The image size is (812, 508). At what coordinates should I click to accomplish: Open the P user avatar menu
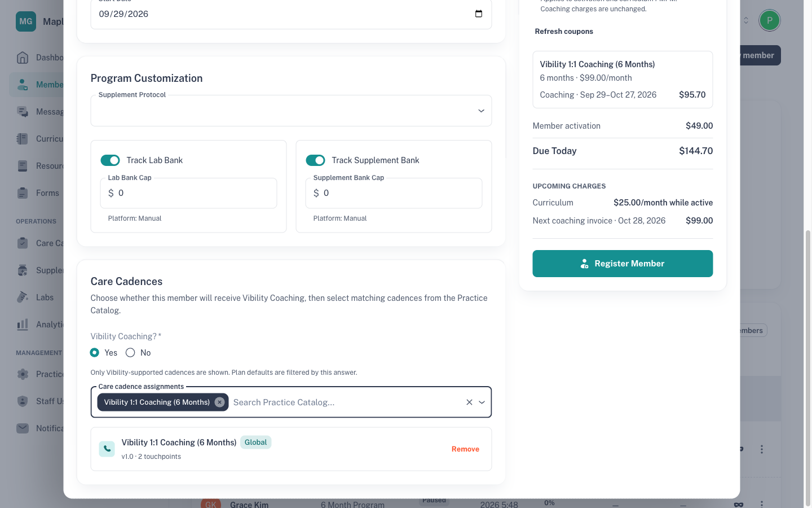[x=769, y=20]
